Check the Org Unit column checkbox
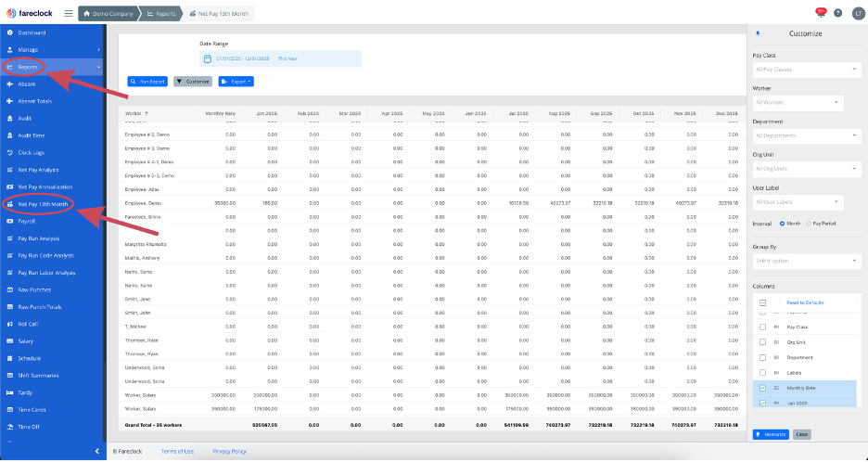868x462 pixels. tap(763, 342)
